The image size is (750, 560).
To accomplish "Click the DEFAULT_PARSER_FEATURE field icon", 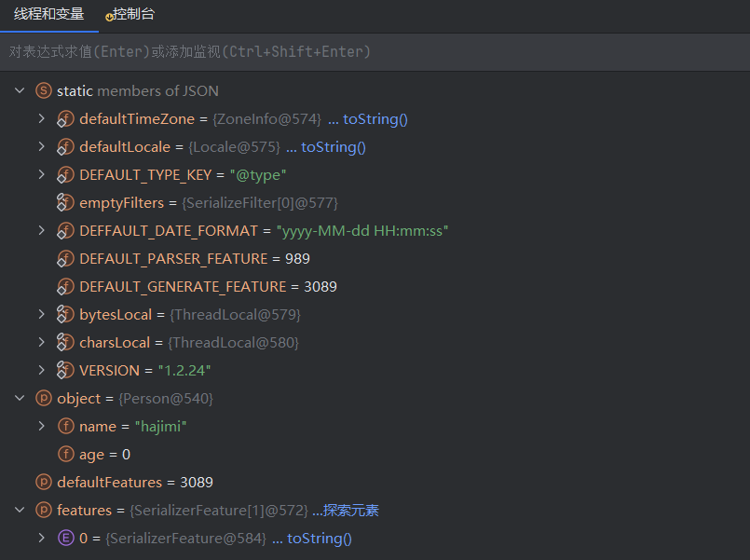I will tap(65, 259).
